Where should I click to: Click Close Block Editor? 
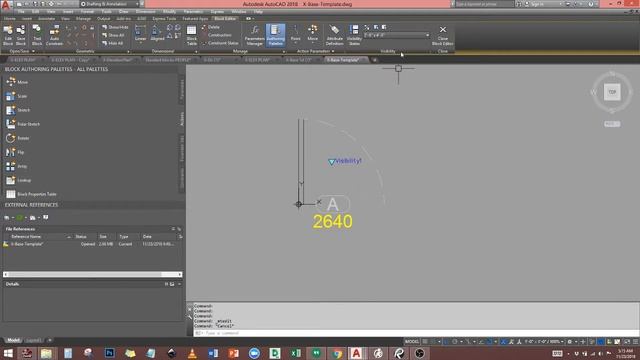pos(442,35)
